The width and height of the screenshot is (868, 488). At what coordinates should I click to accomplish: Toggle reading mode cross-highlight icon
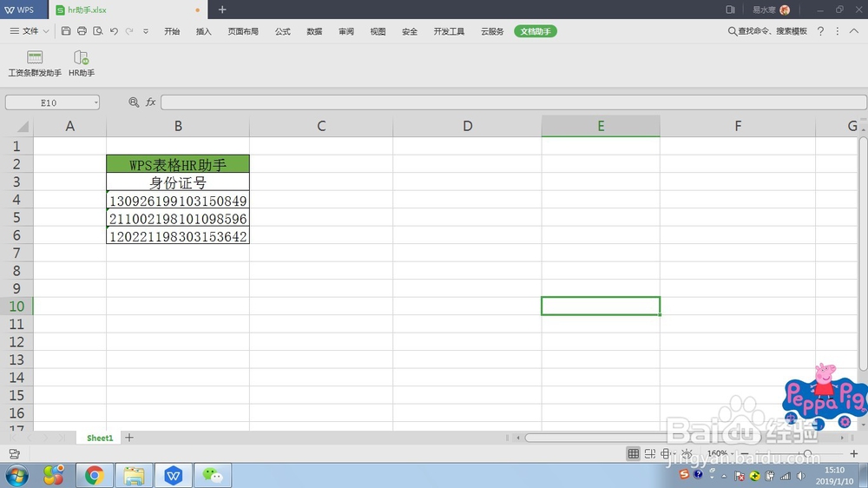pyautogui.click(x=667, y=453)
